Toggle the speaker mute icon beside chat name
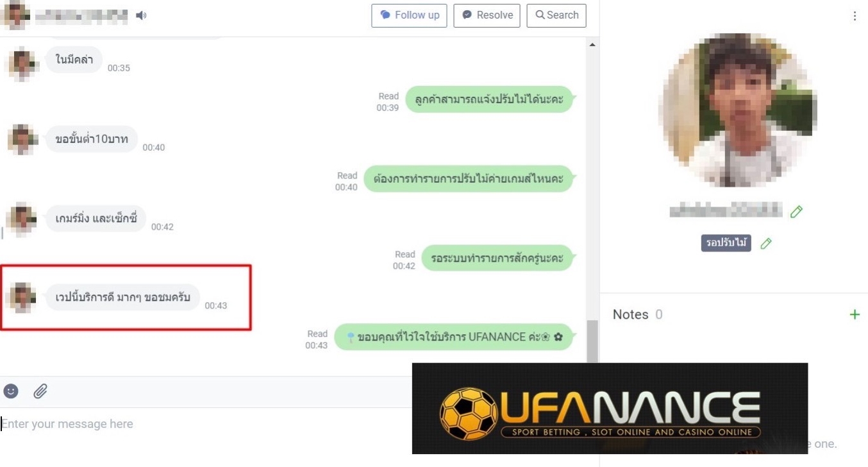This screenshot has height=467, width=868. tap(141, 15)
